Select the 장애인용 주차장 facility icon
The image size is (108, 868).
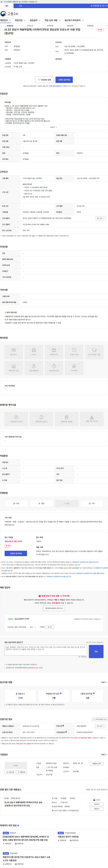point(16,419)
